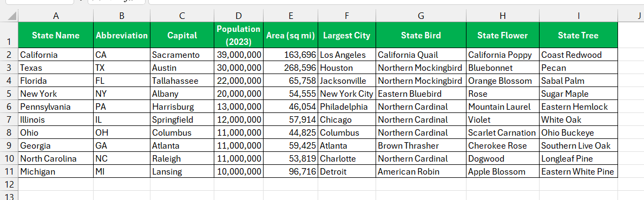Select the American Robin cell
Viewport: 644px width, 200px height.
421,171
